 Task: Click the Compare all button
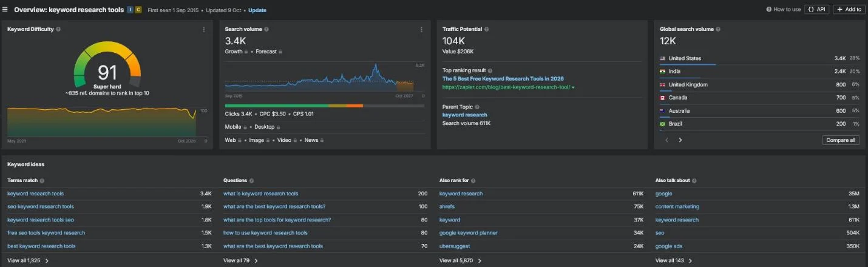841,140
